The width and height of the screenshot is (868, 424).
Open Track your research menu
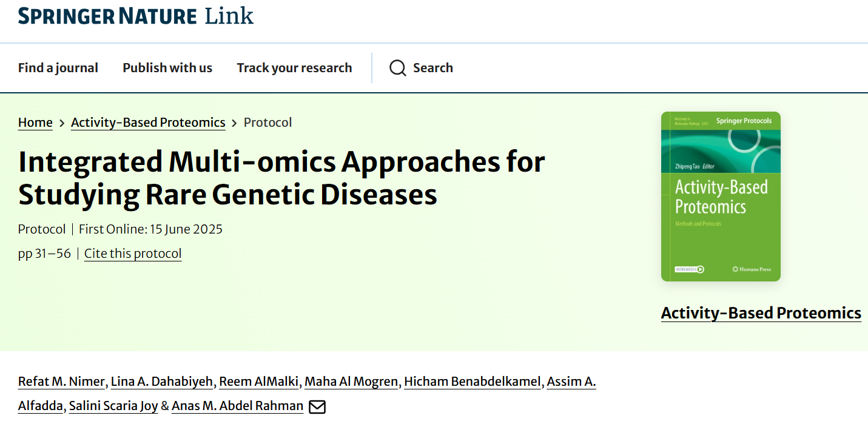point(294,68)
